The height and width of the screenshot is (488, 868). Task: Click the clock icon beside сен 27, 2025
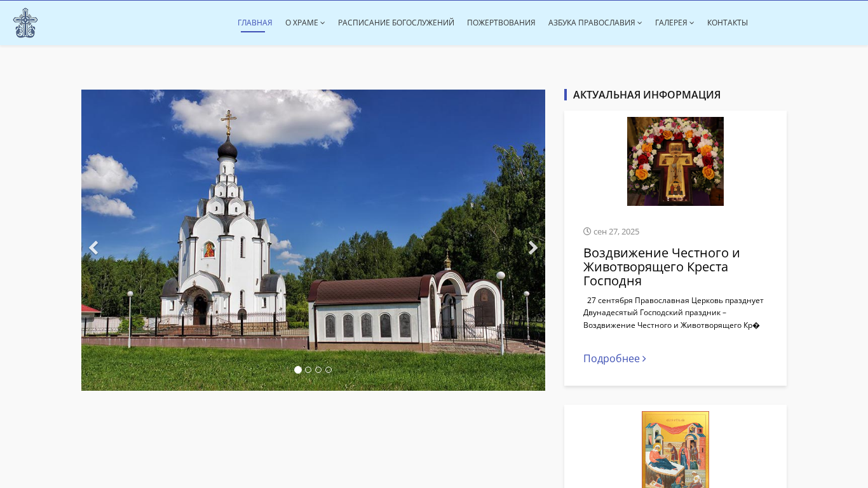(x=587, y=231)
